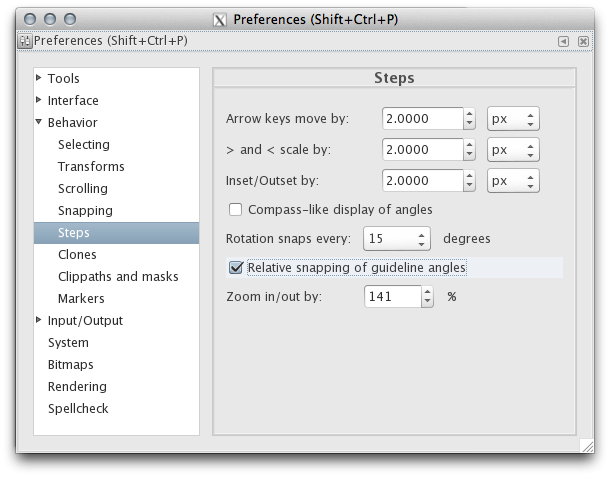
Task: Click the dock panel icon beside Preferences title
Action: (25, 41)
